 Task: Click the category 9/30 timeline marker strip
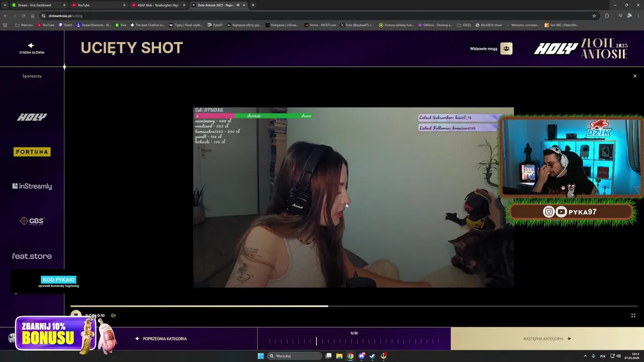pos(354,341)
